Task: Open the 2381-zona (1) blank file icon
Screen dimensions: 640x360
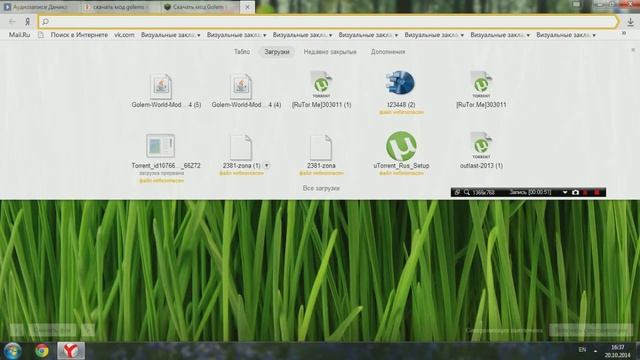Action: tap(240, 147)
